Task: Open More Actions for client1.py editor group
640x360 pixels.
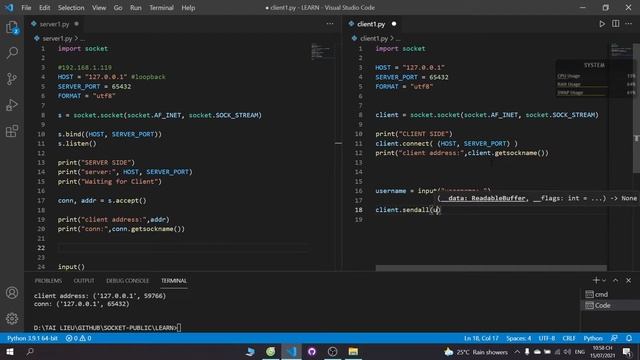Action: [629, 24]
